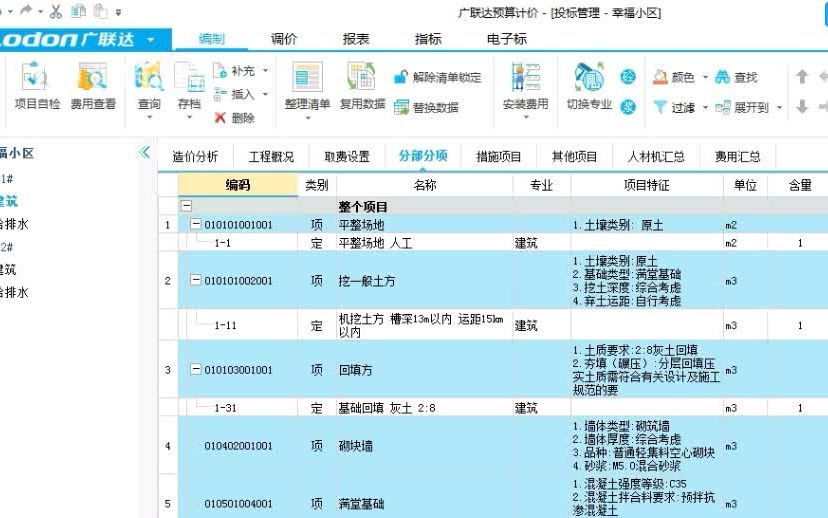Select the 010402001001 砌块墙 row
Screen dimensions: 828x518
point(493,446)
